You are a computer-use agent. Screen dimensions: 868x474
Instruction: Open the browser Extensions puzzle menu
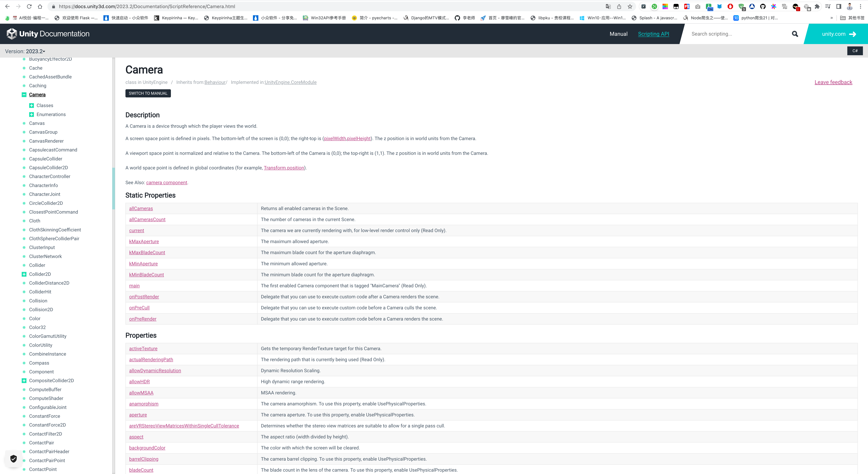pos(817,6)
